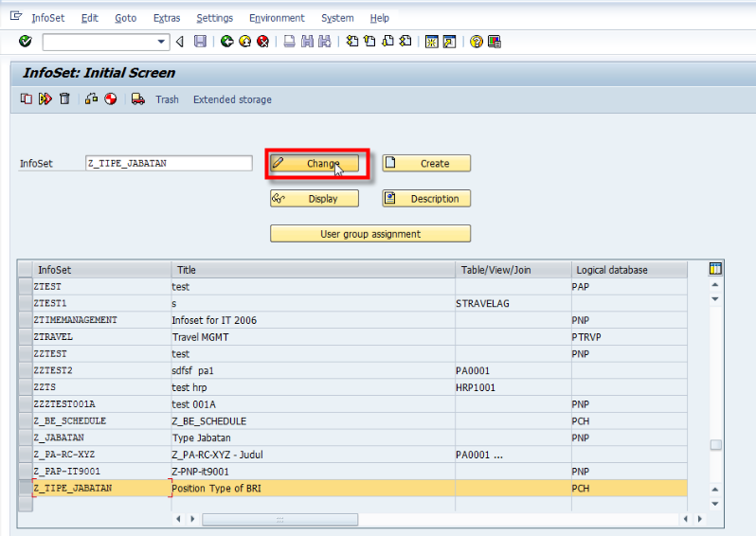Click the Transport truck icon

pyautogui.click(x=138, y=99)
